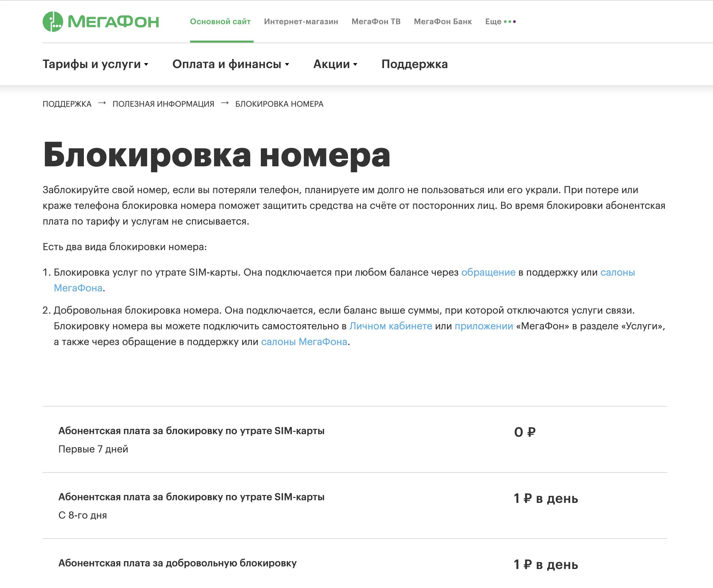Go to ПОЛЕЗНАЯ ИНФОРМАЦИЯ breadcrumb
Viewport: 713px width, 588px height.
point(164,104)
